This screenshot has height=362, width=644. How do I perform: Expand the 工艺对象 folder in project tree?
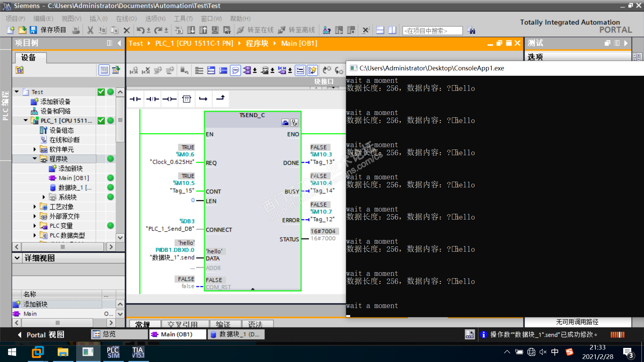[35, 207]
